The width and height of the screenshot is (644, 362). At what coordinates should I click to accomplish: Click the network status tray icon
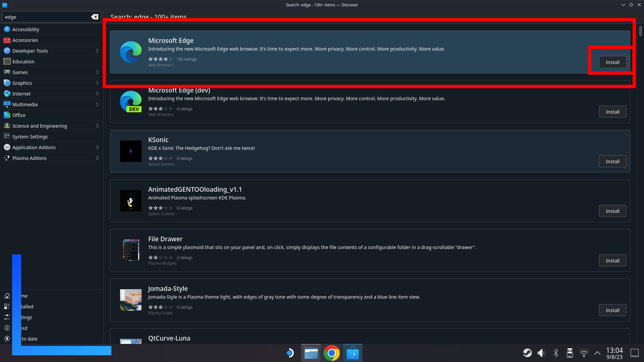pos(583,353)
